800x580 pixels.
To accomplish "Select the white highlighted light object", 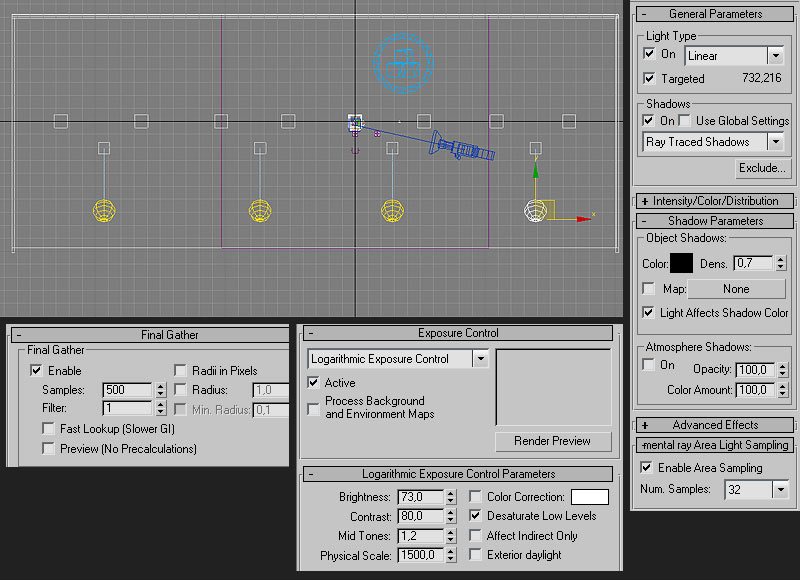I will tap(537, 210).
